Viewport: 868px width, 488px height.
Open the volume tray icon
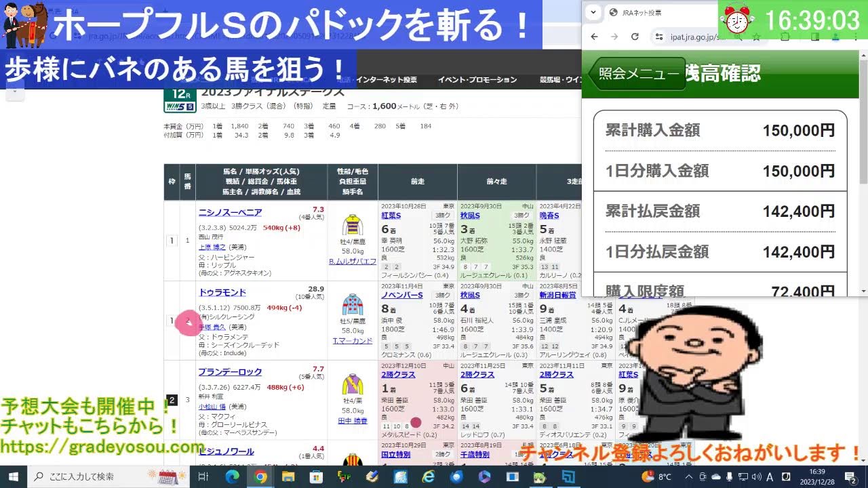757,476
